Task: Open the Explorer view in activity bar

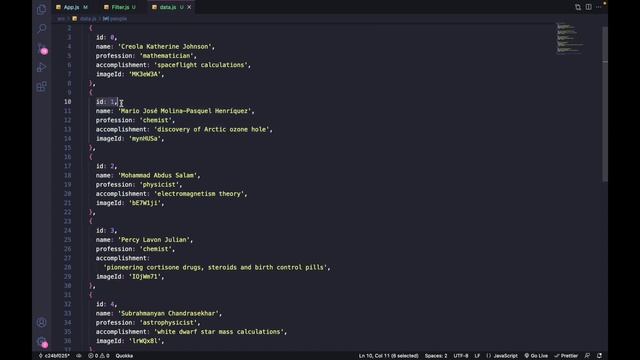Action: (42, 9)
